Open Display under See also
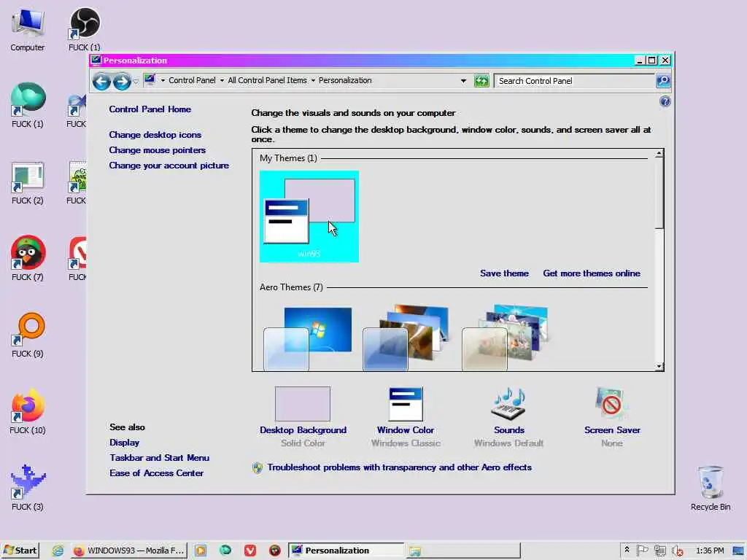747x560 pixels. click(124, 443)
